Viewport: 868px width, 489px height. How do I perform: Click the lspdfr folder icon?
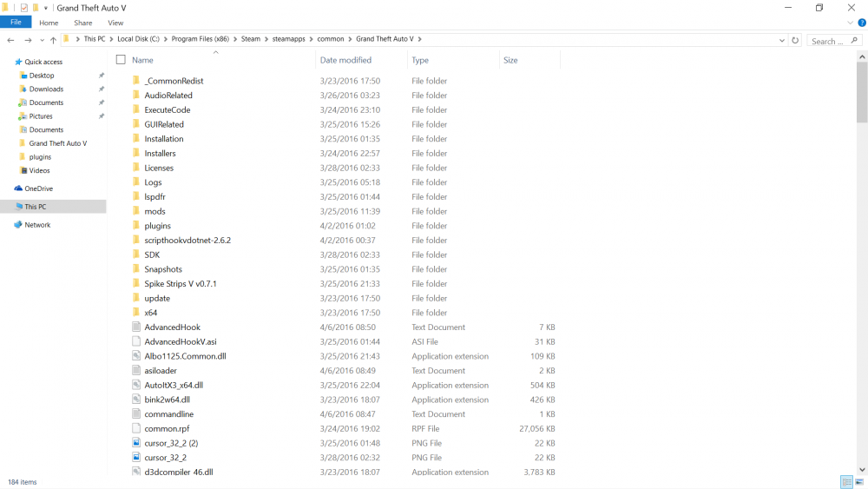(136, 196)
